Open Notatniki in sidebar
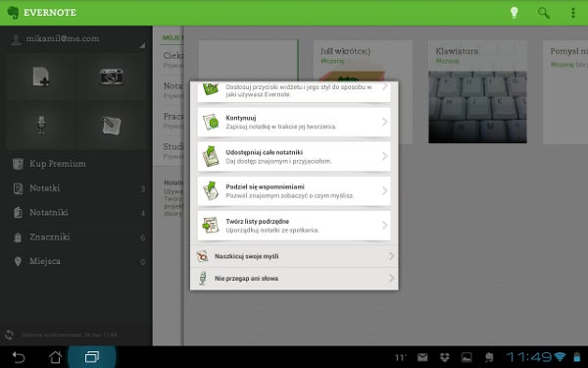588x368 pixels. click(76, 213)
